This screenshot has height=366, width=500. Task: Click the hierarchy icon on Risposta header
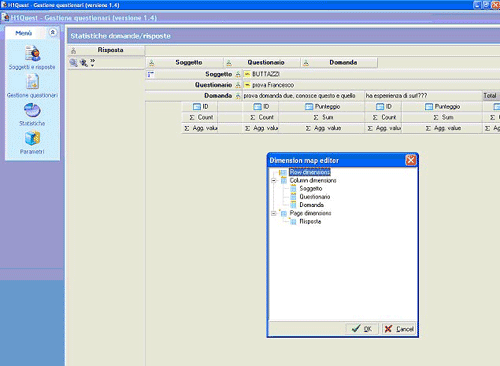pyautogui.click(x=74, y=50)
